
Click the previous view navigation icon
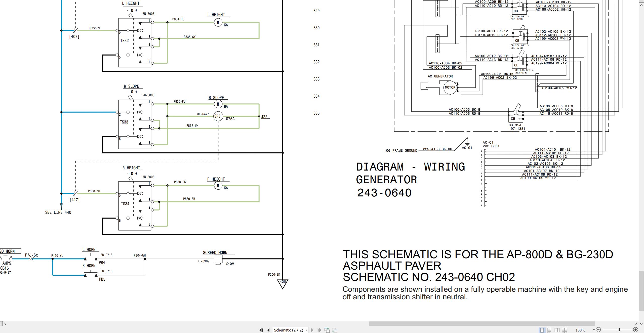(327, 330)
